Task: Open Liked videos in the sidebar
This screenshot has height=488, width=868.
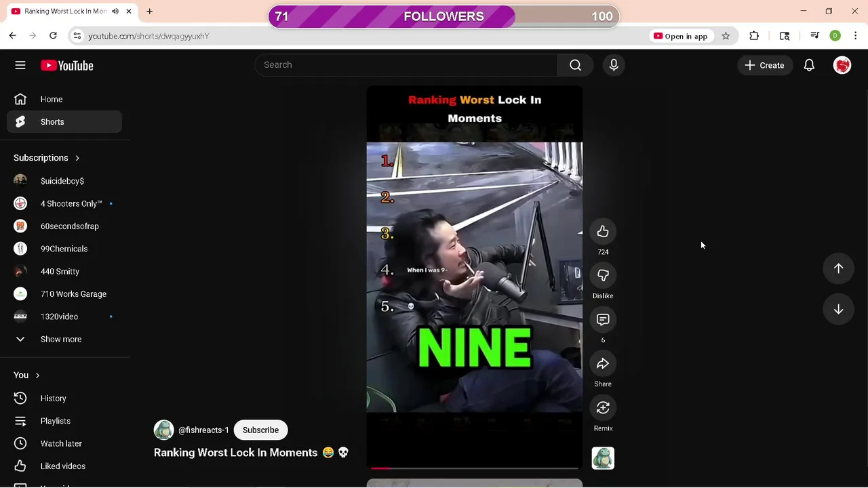Action: click(x=64, y=466)
